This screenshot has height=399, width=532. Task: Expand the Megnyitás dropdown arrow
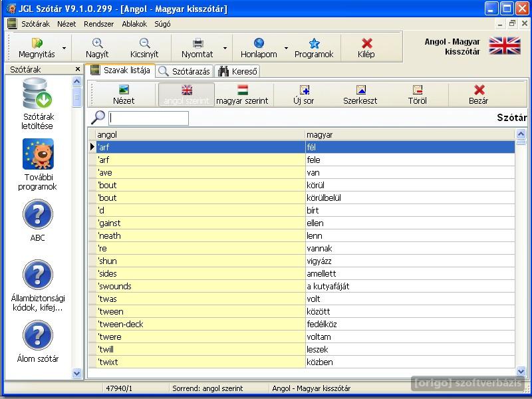[x=64, y=48]
